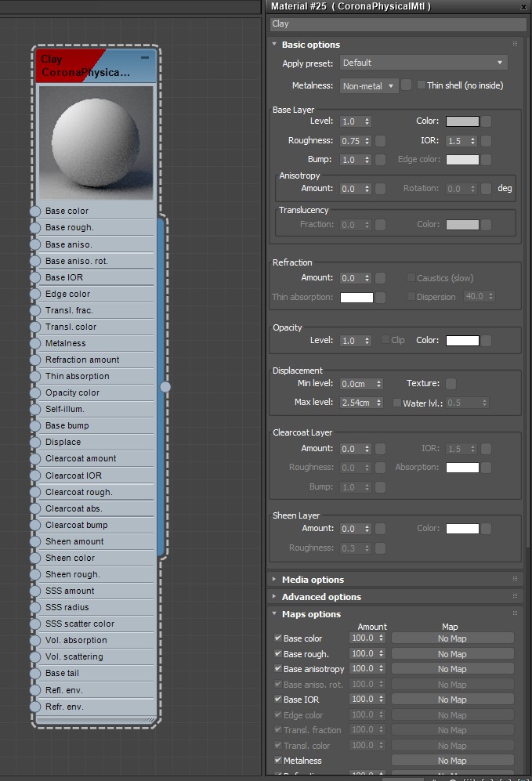Click the Self-illum. input socket
Screen dimensions: 532x781
pos(35,409)
